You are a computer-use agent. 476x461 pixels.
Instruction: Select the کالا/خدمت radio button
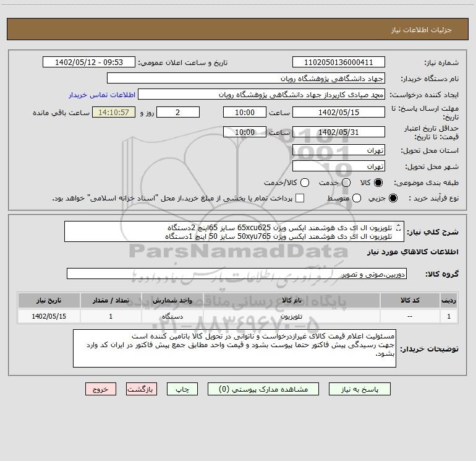point(305,183)
